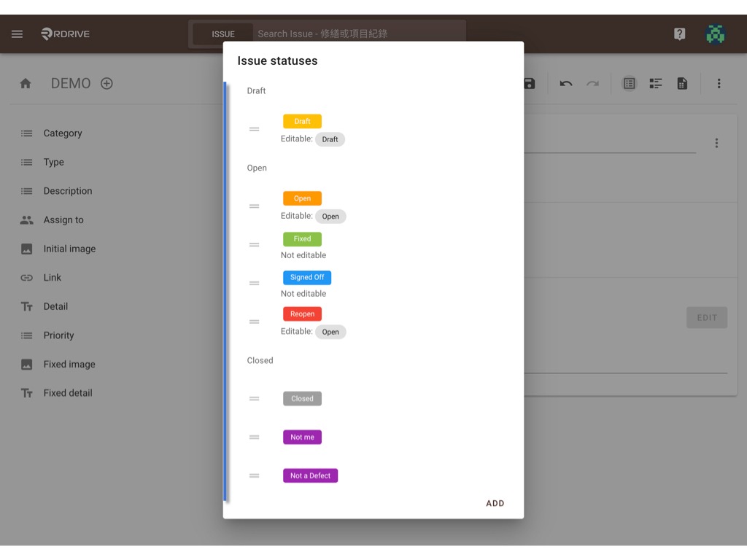This screenshot has width=747, height=560.
Task: Select the orange Open status chip
Action: [302, 198]
